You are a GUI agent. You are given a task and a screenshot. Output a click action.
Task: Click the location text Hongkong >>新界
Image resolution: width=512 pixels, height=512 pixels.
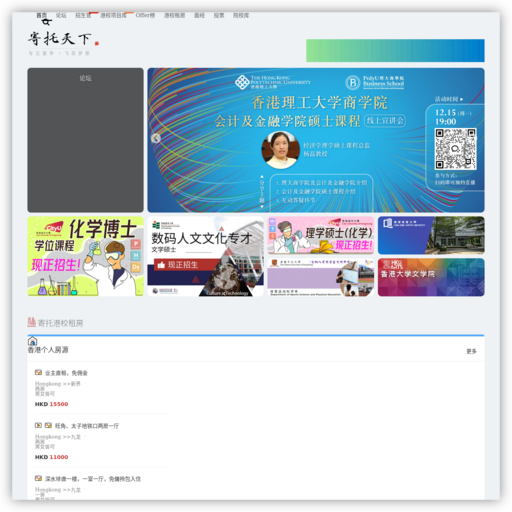pyautogui.click(x=58, y=384)
